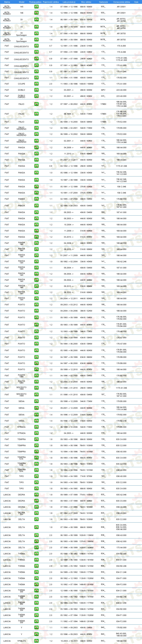Click the Pojemność silnika column header

51,2
